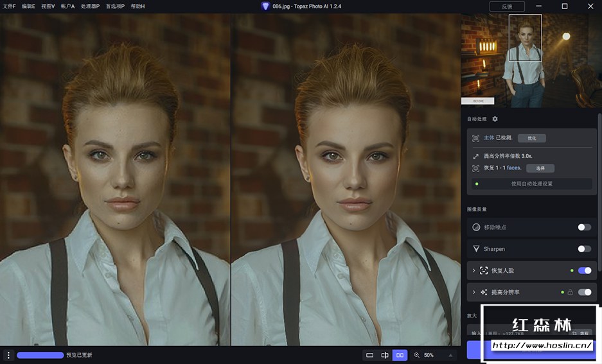Screen dimensions: 602x364
Task: Expand the 恢复人脸 section chevron
Action: (474, 270)
